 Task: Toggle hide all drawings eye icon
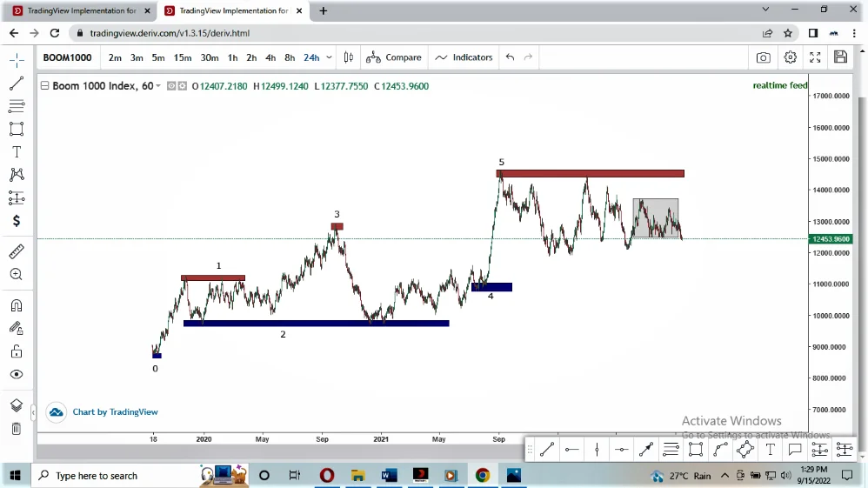pyautogui.click(x=17, y=374)
